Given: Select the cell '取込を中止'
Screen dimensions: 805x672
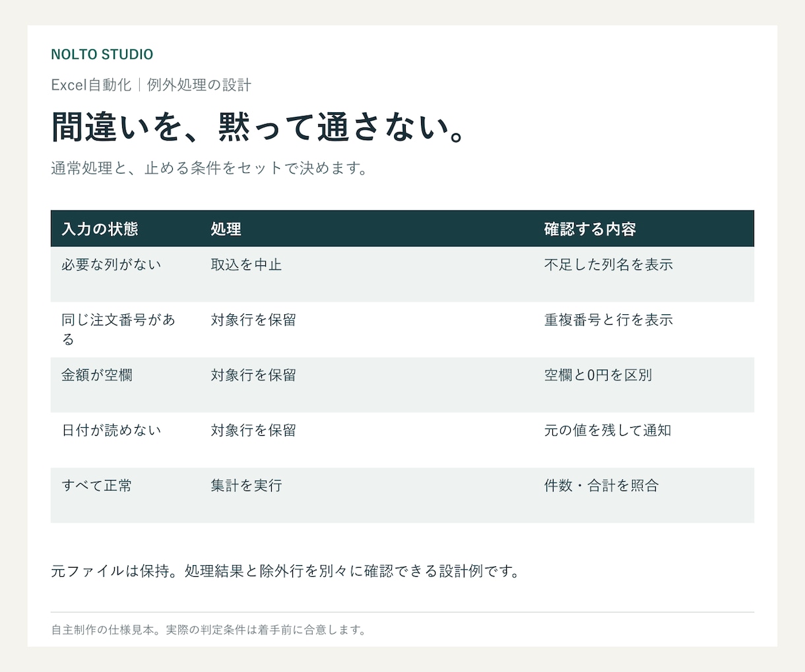Looking at the screenshot, I should 246,265.
